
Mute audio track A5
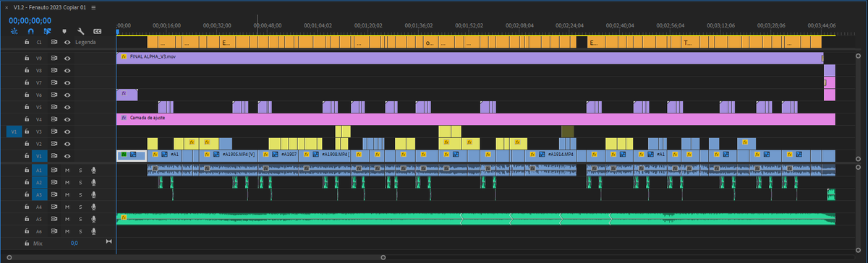pyautogui.click(x=67, y=219)
